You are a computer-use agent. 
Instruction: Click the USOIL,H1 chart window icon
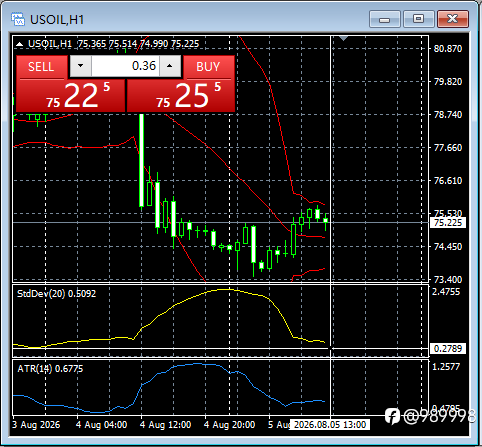(x=18, y=19)
